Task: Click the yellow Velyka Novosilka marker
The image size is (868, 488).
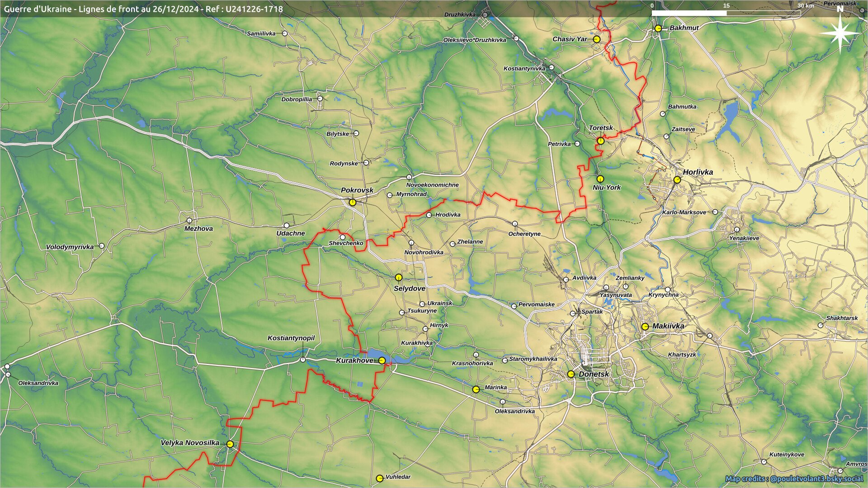Action: point(230,444)
